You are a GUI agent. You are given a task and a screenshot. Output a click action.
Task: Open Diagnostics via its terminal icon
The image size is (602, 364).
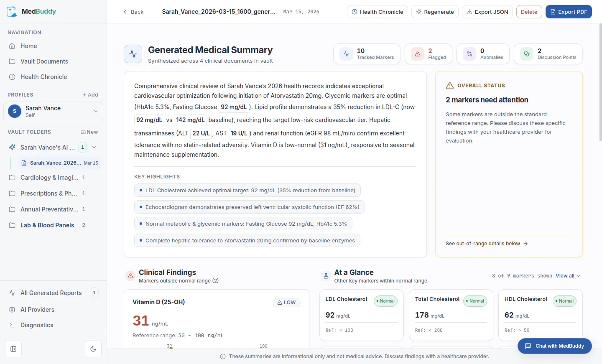pos(12,325)
